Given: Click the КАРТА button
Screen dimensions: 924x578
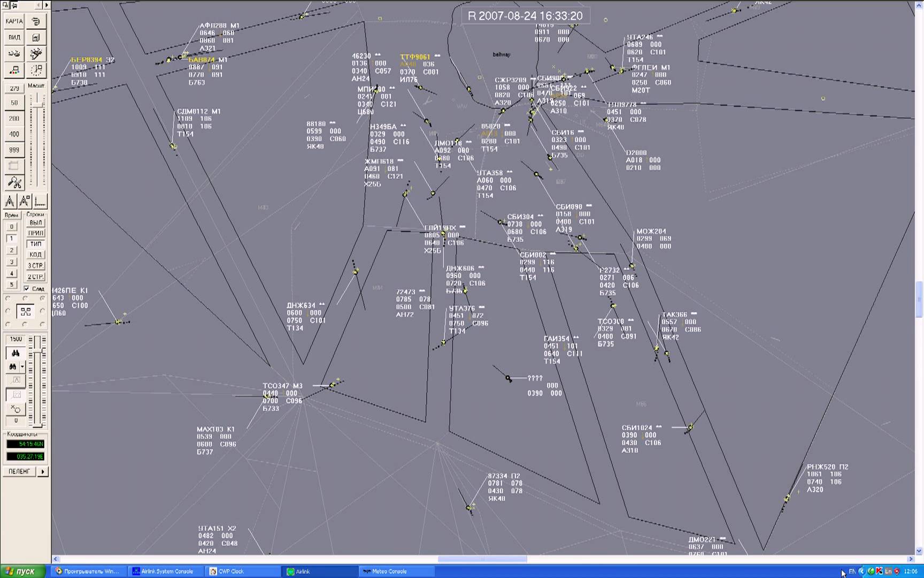Looking at the screenshot, I should pyautogui.click(x=14, y=21).
